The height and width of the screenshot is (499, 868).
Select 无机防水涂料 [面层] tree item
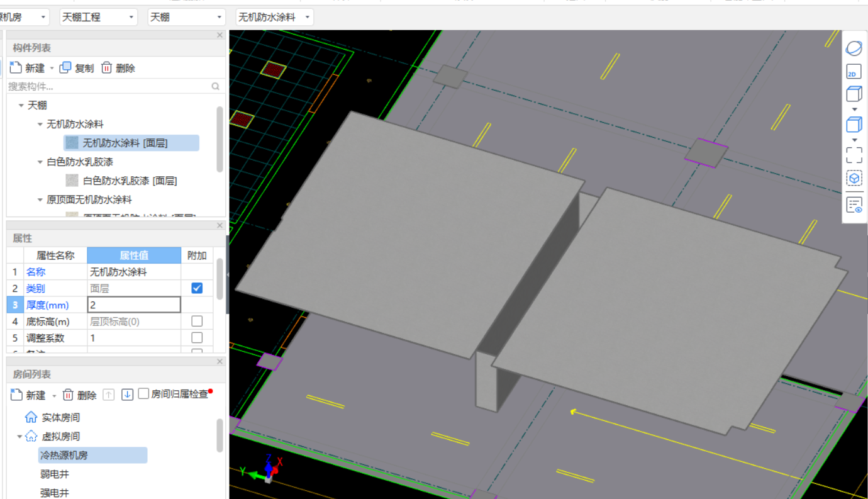click(131, 143)
